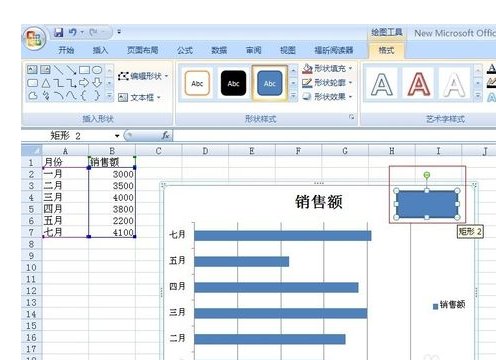Select the cloud freeform shape
Screen dimensions: 496x360
click(32, 96)
